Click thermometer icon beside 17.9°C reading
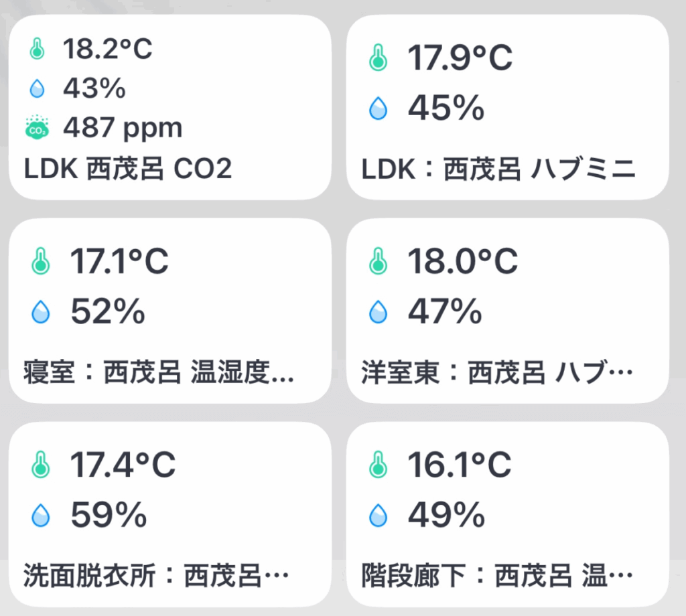 pyautogui.click(x=379, y=59)
